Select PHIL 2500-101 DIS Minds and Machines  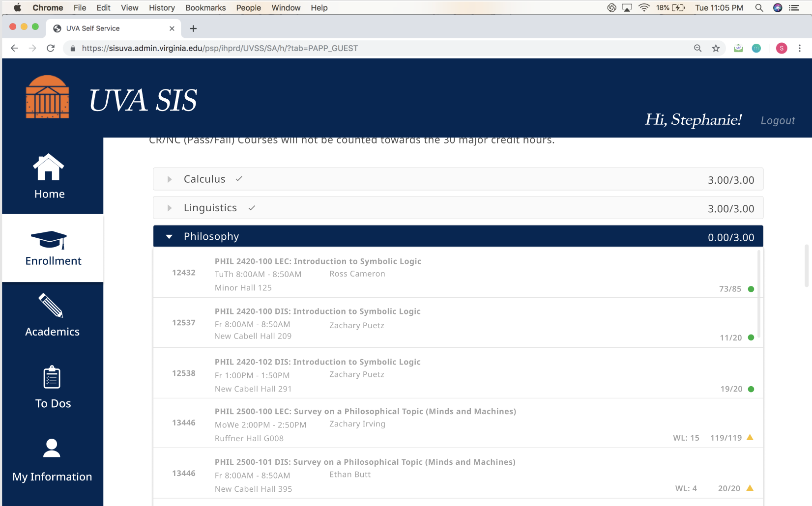click(x=365, y=462)
